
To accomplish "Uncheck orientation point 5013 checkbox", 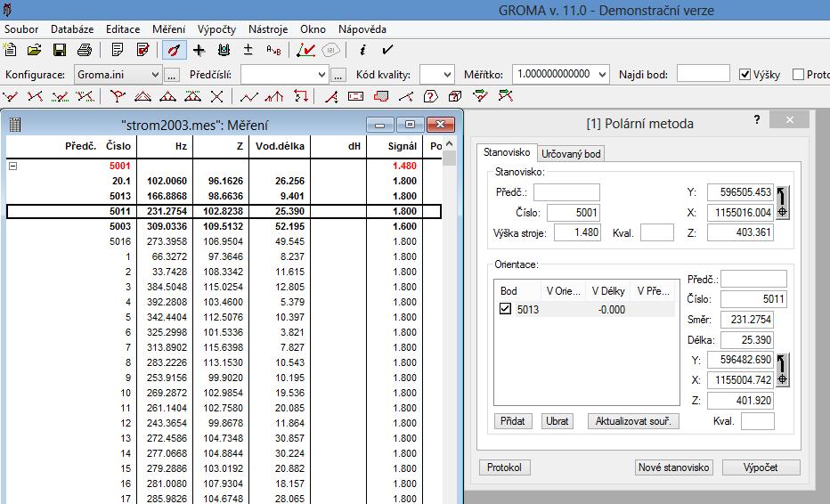I will pyautogui.click(x=506, y=309).
